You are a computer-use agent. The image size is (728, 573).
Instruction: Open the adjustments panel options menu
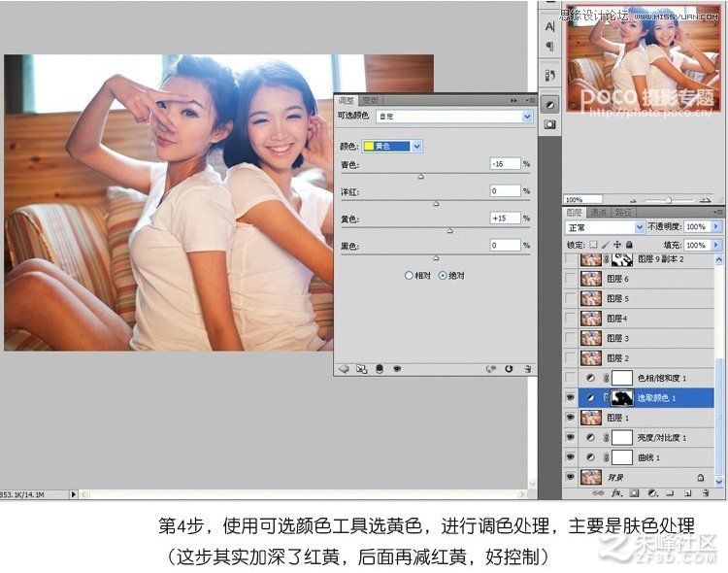point(531,100)
